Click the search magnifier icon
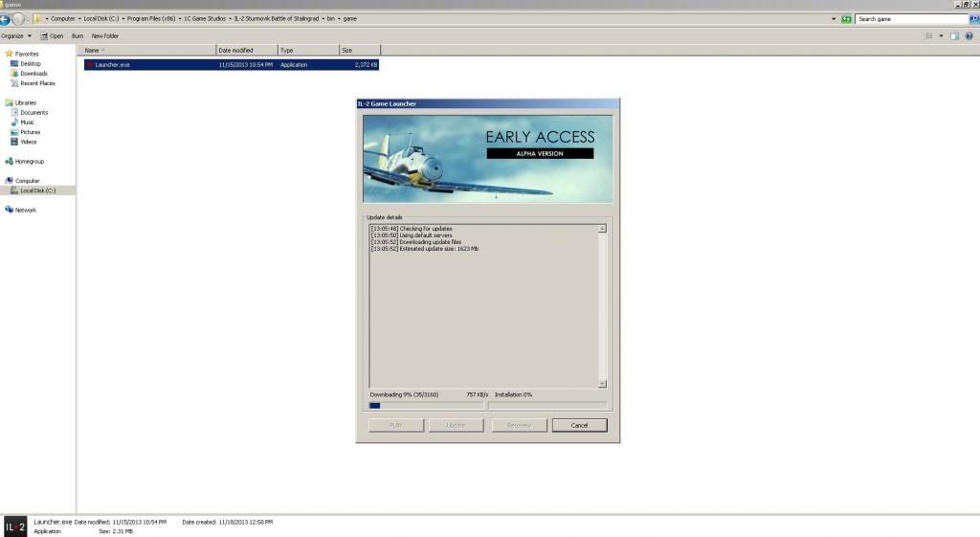Screen dimensions: 980x537 (x=973, y=19)
